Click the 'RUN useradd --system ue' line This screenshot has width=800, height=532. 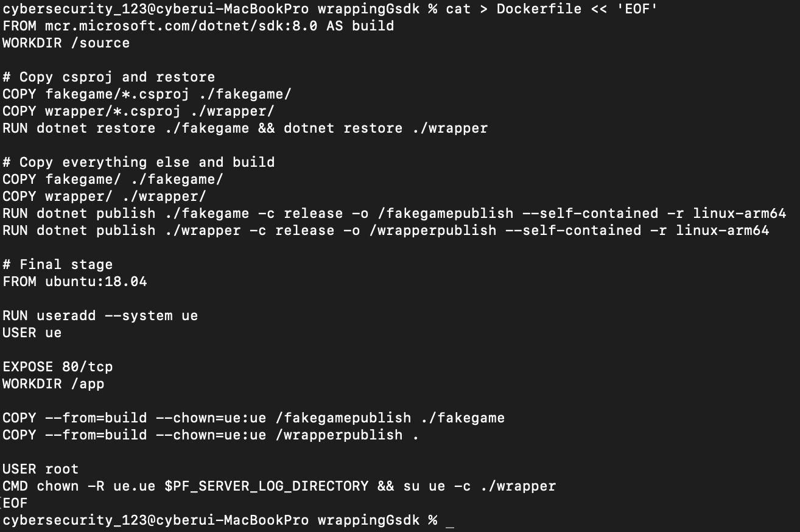pyautogui.click(x=100, y=316)
